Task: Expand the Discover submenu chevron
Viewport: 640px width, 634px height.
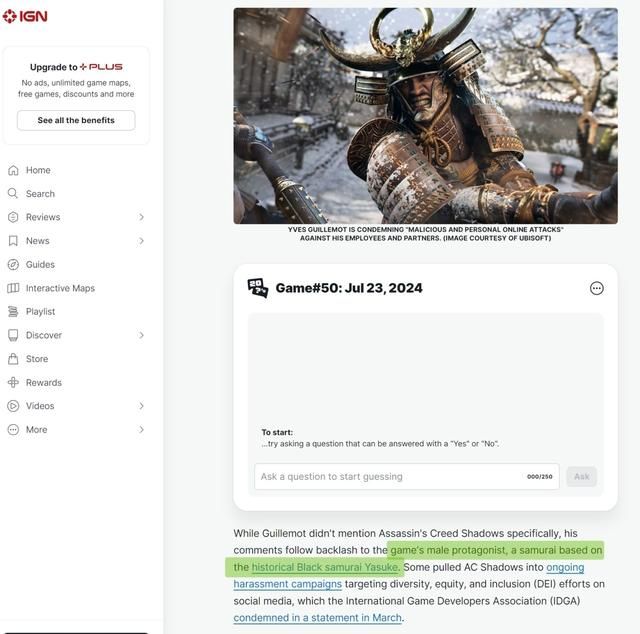Action: (x=141, y=335)
